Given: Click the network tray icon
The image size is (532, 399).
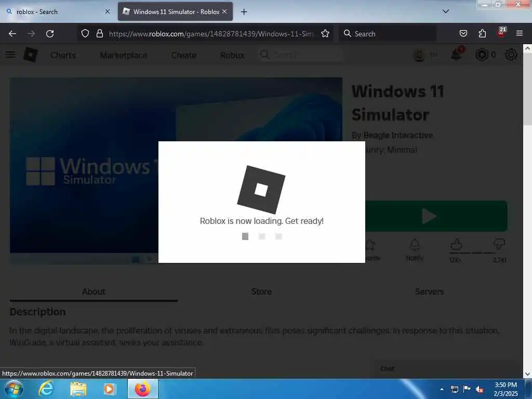Looking at the screenshot, I should pyautogui.click(x=454, y=390).
